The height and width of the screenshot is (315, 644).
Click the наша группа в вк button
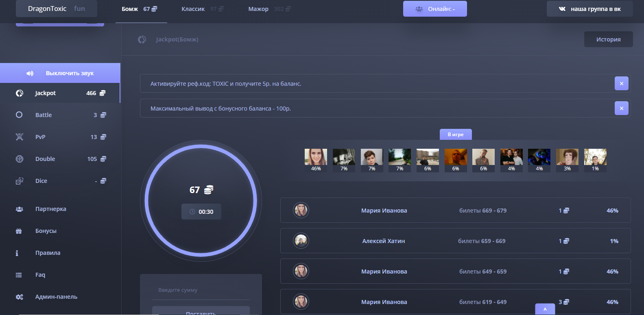click(x=590, y=9)
